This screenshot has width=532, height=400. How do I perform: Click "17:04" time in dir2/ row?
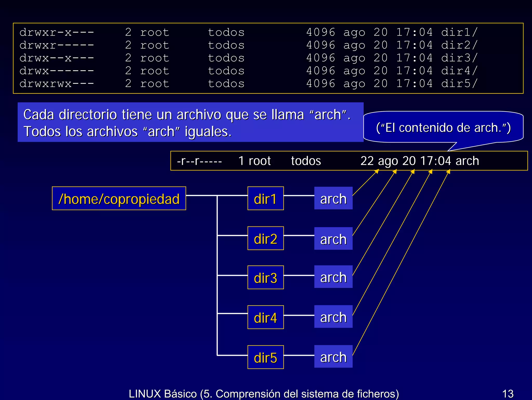[x=415, y=45]
